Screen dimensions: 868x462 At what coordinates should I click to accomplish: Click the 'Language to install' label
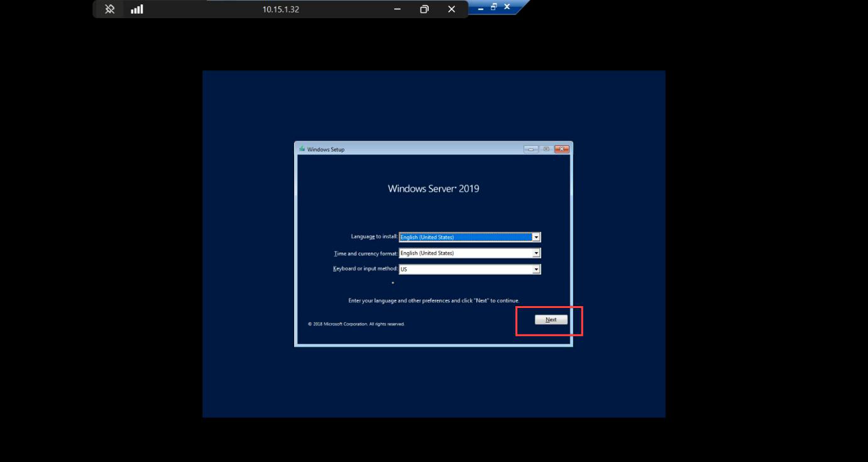pyautogui.click(x=374, y=236)
